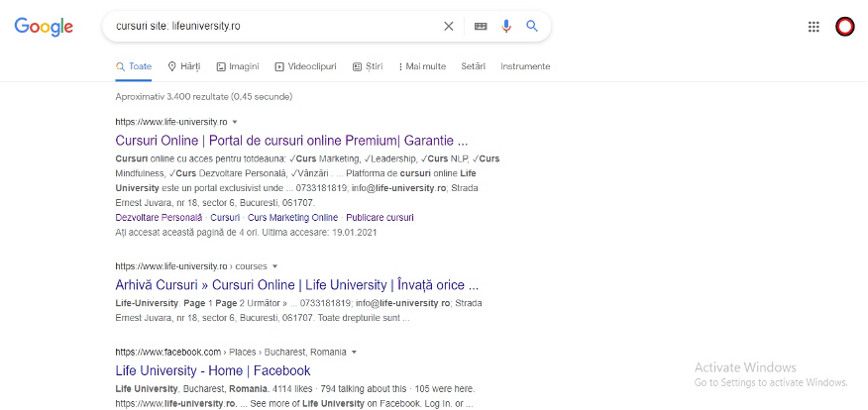The height and width of the screenshot is (410, 868).
Task: Select the Toate tab
Action: click(x=134, y=66)
